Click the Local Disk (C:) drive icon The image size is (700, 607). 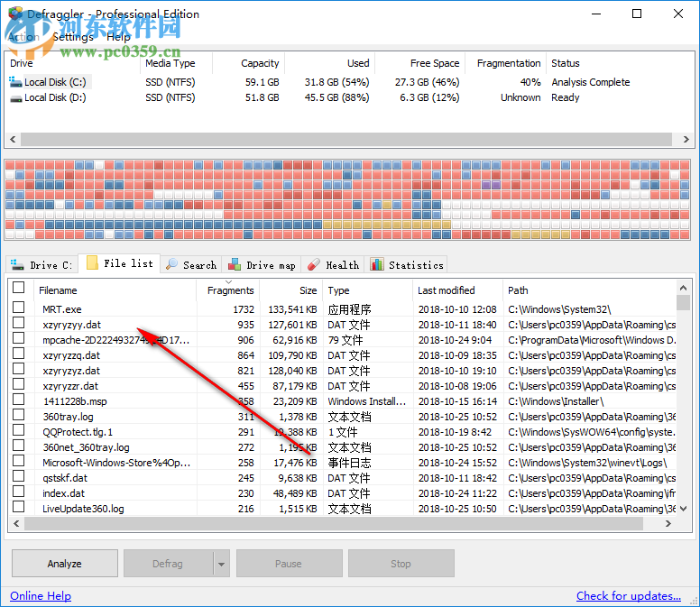(15, 82)
